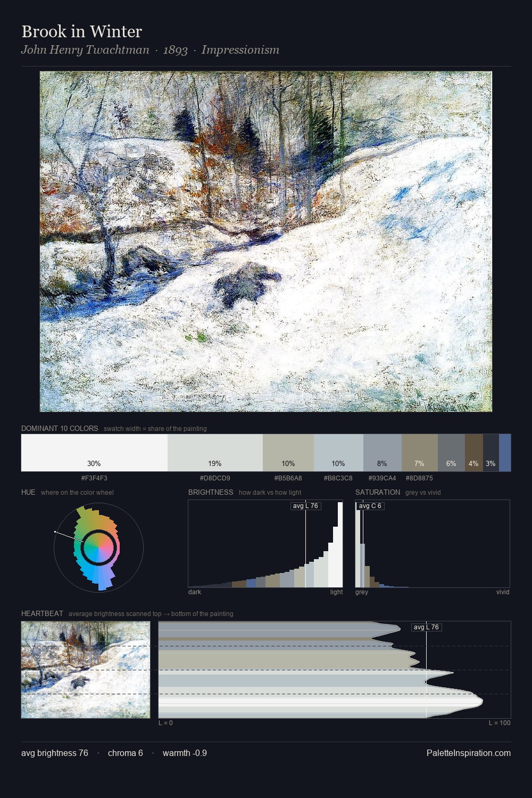Viewport: 532px width, 798px height.
Task: Click the 'DOMINANT 10 COLORS' heading
Action: pyautogui.click(x=60, y=428)
